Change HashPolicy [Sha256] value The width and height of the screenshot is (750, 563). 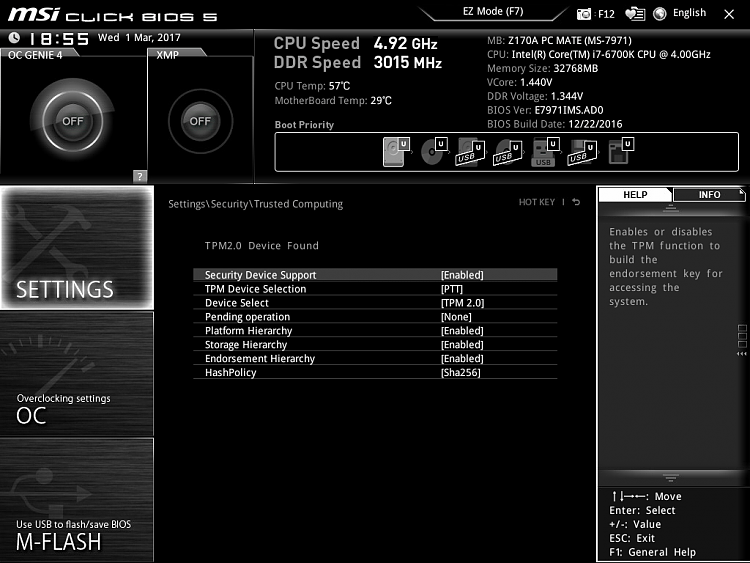click(x=461, y=372)
